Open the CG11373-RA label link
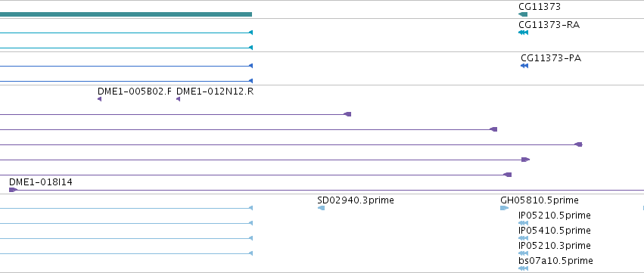This screenshot has height=273, width=644. [549, 25]
